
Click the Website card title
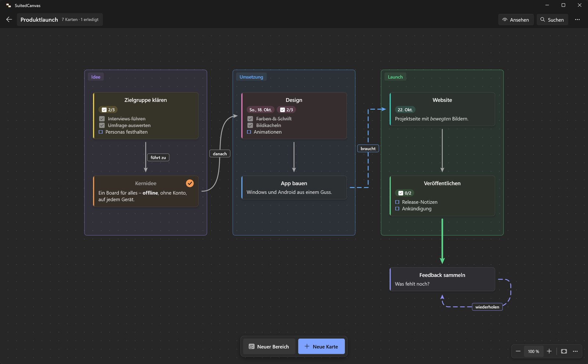[442, 100]
